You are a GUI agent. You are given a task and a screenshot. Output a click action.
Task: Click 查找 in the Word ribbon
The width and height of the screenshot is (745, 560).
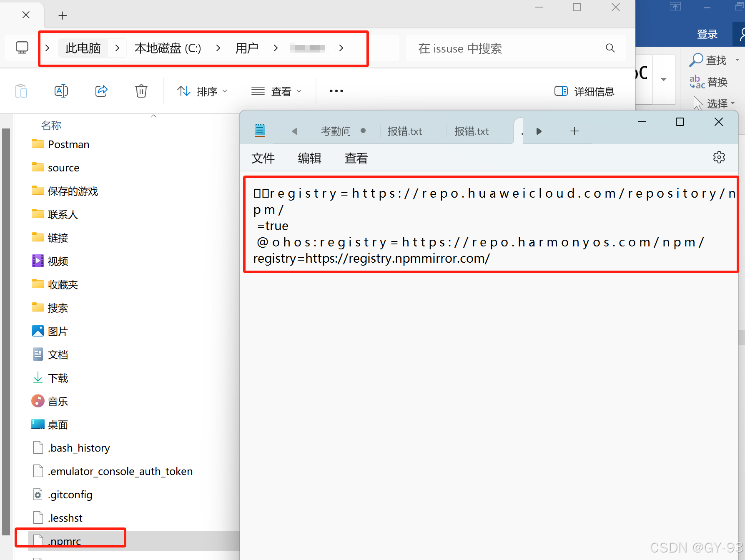point(708,60)
